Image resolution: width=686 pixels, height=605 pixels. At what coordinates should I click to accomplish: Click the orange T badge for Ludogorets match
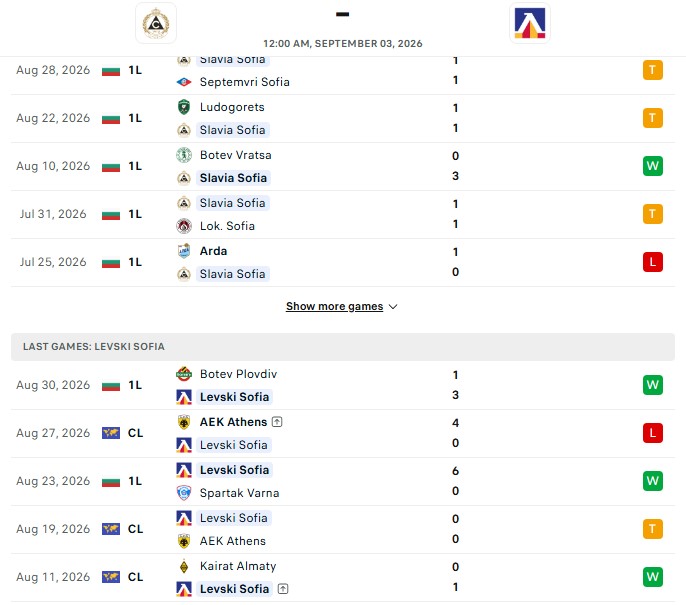(x=652, y=118)
